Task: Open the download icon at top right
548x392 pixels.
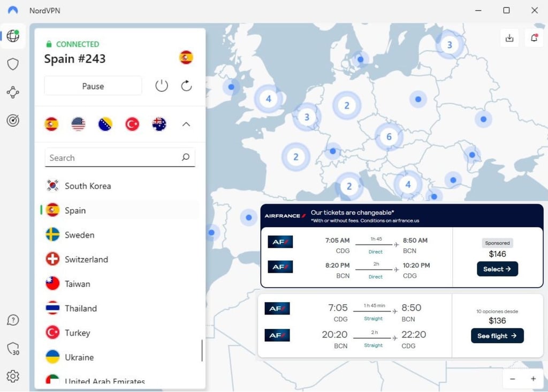Action: click(x=509, y=38)
